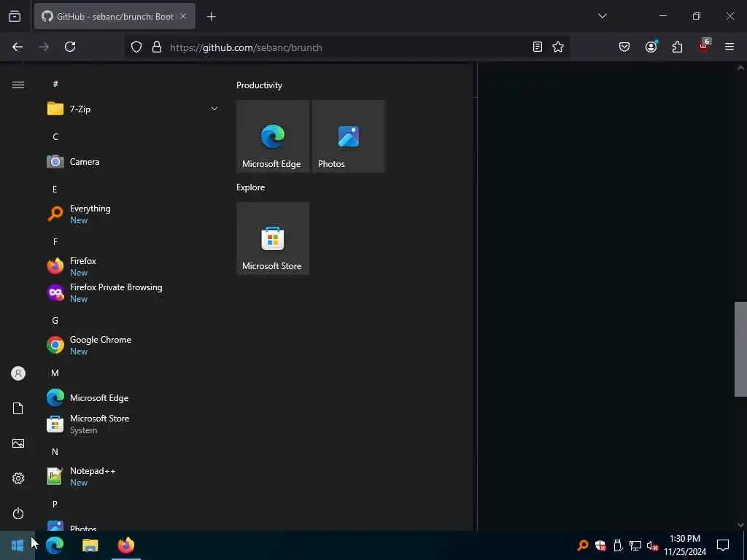Open the user account icon in Start

click(x=18, y=373)
